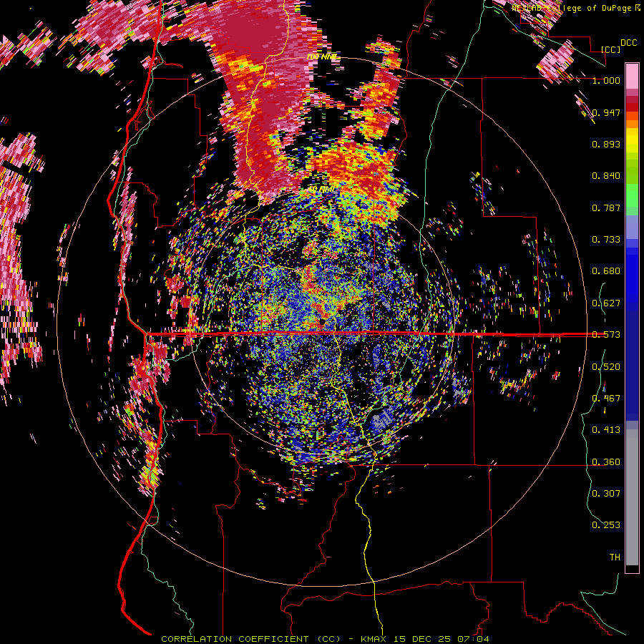Click the 0.413 scale value
This screenshot has height=644, width=644.
click(x=606, y=430)
